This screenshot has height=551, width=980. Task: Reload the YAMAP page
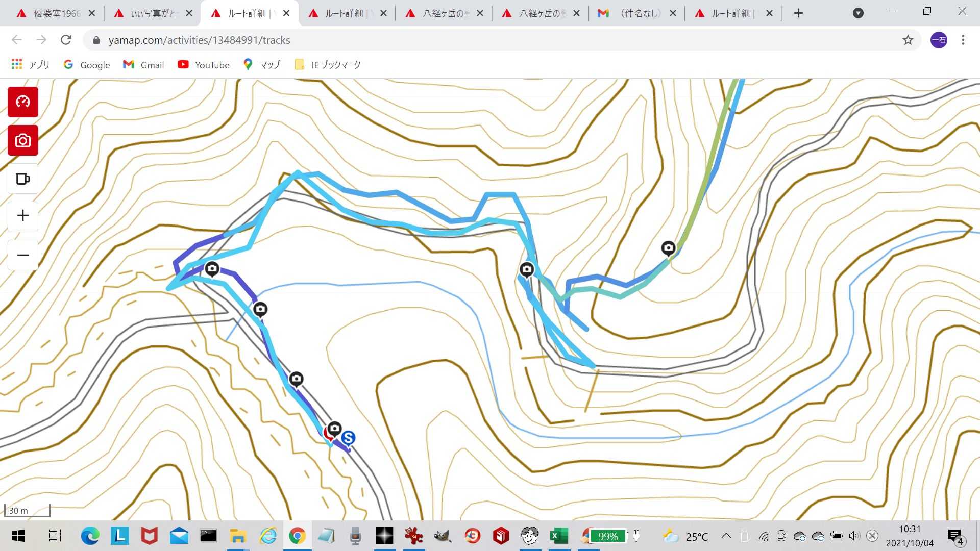point(66,40)
